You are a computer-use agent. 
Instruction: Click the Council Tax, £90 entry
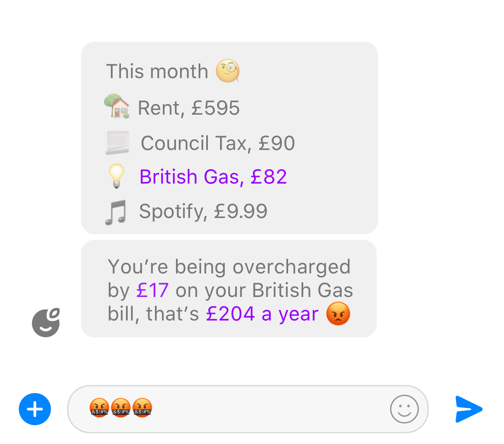click(218, 143)
